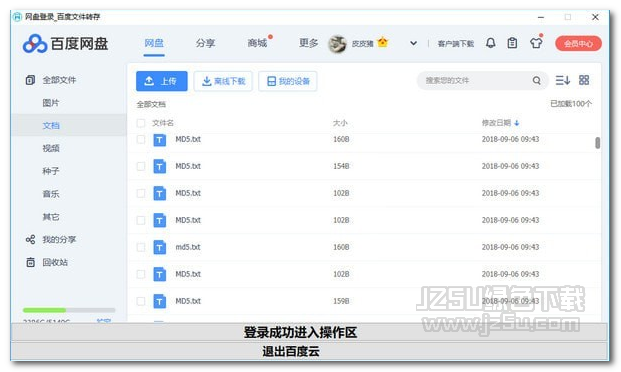
Task: Toggle the select-all checkbox beside 文件名
Action: coord(141,123)
